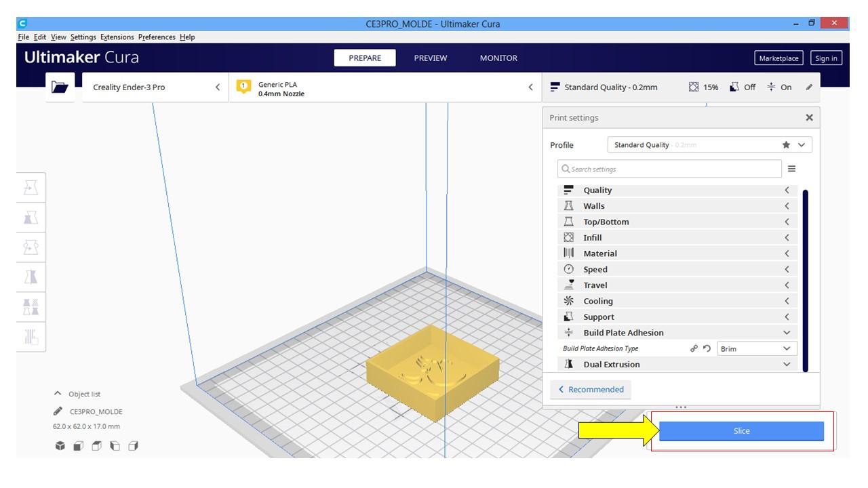
Task: Select the Scale tool in left toolbar
Action: click(31, 217)
